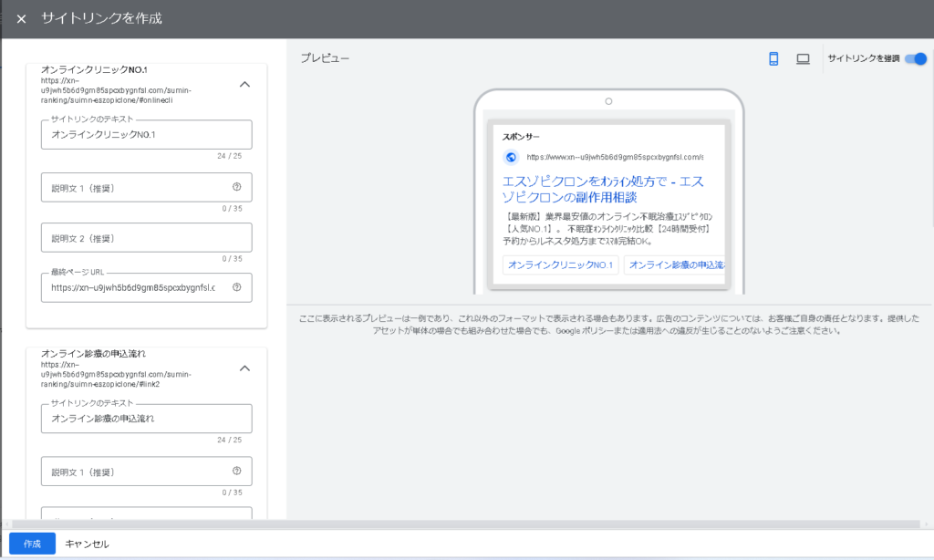Click 説明文 2 field in first sitelink card
934x560 pixels.
(x=147, y=238)
